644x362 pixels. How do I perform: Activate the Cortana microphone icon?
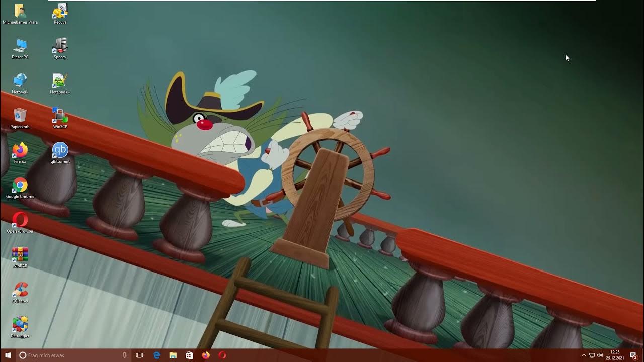click(x=124, y=355)
